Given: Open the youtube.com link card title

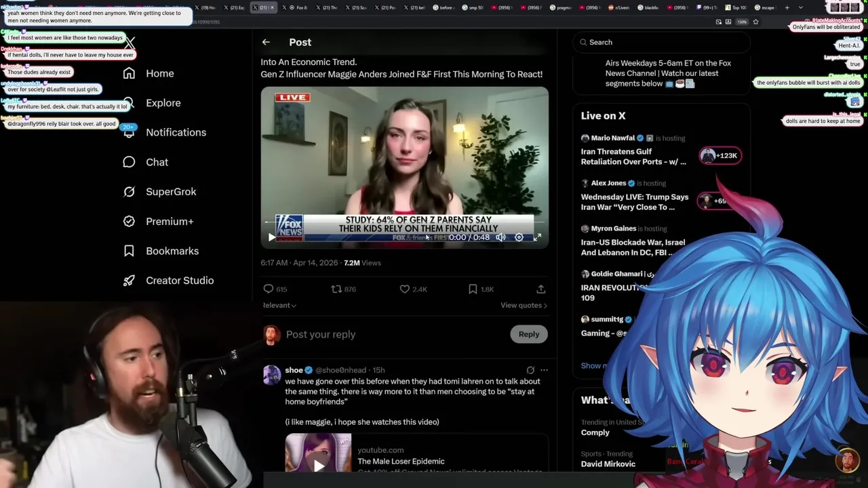Looking at the screenshot, I should [401, 461].
